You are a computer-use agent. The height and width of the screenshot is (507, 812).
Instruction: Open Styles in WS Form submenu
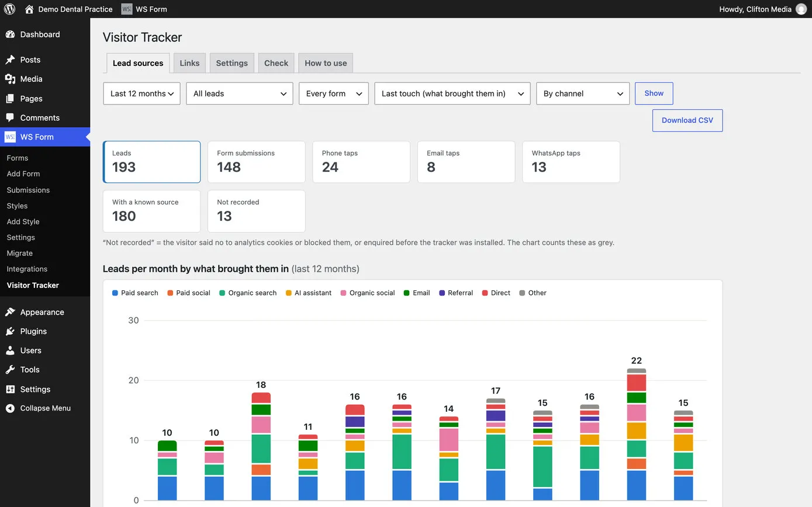pos(17,206)
